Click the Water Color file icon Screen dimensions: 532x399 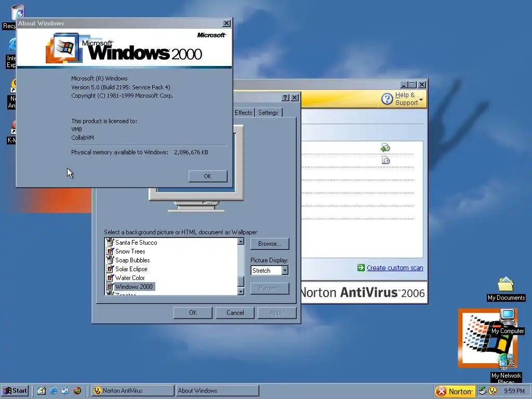coord(110,277)
